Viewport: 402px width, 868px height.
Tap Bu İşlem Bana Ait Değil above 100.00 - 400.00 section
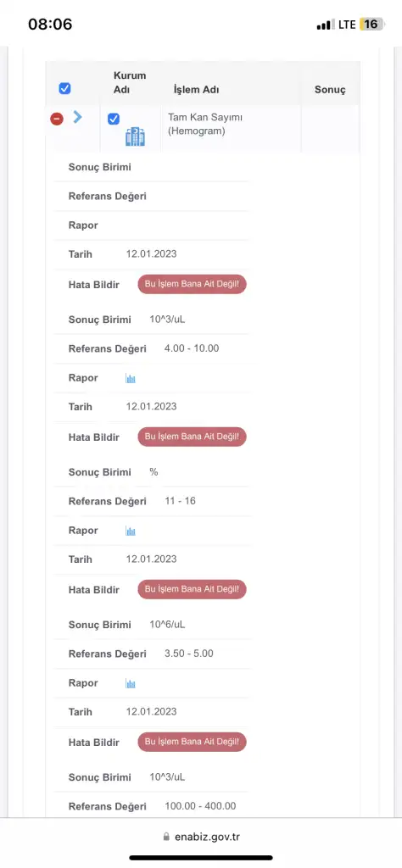193,742
